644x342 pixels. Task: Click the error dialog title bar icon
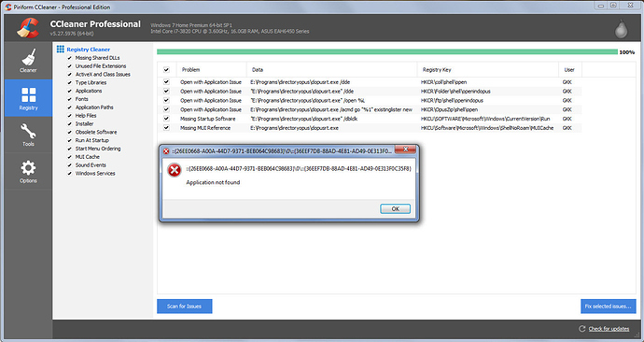(166, 150)
